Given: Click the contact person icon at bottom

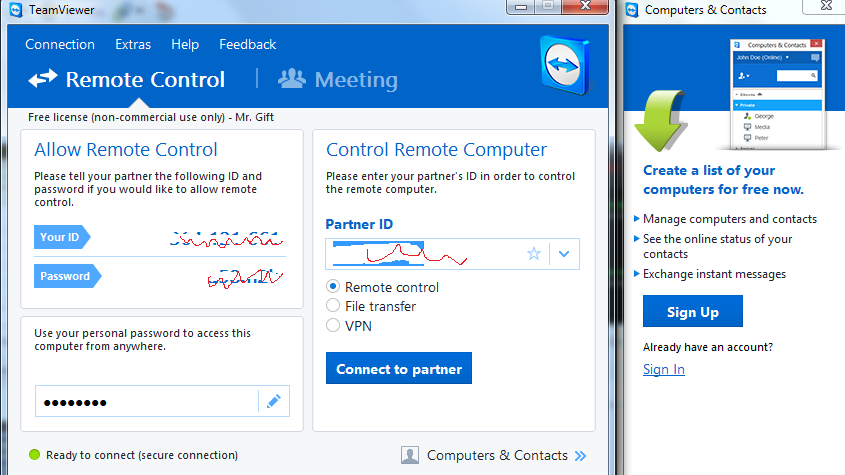Looking at the screenshot, I should point(410,456).
